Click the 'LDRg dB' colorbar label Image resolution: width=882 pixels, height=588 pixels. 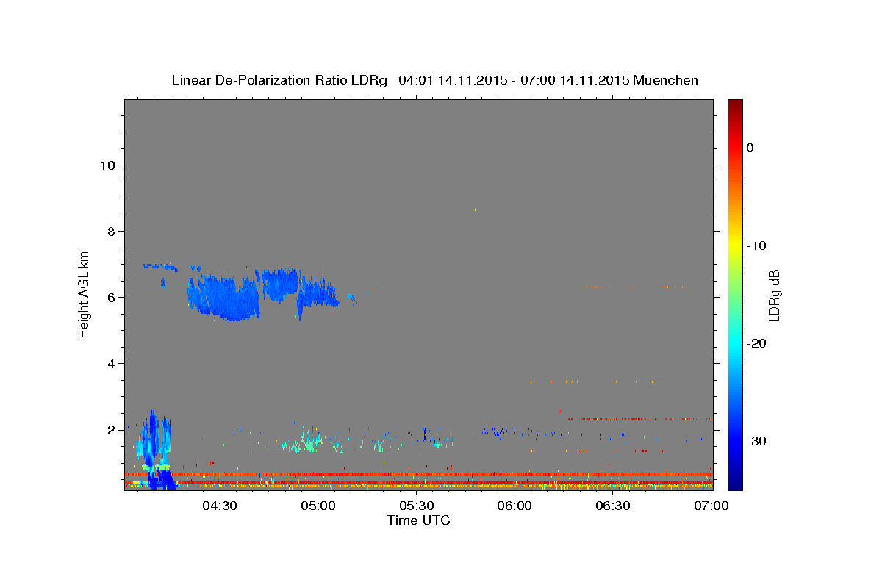[773, 295]
